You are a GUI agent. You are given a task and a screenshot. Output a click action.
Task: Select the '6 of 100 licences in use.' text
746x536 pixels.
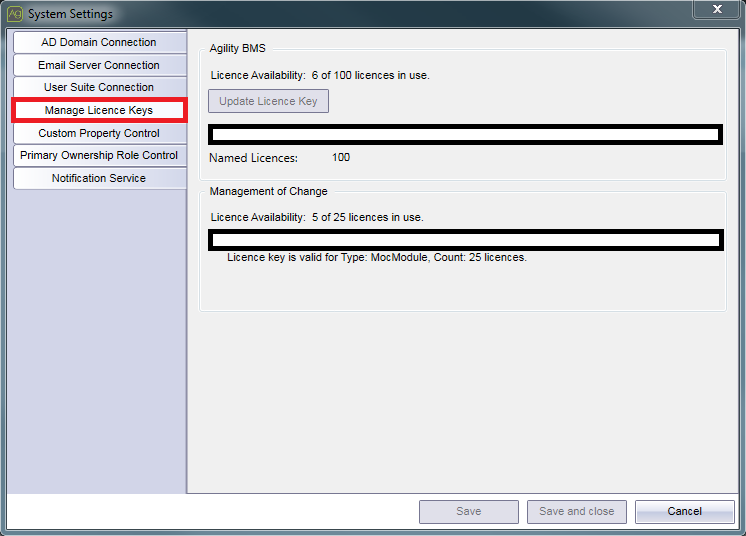tap(371, 76)
